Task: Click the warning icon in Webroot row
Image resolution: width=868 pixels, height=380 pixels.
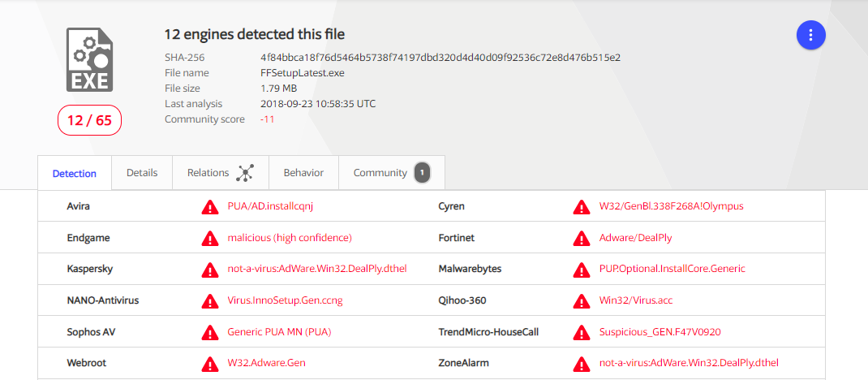Action: click(210, 364)
